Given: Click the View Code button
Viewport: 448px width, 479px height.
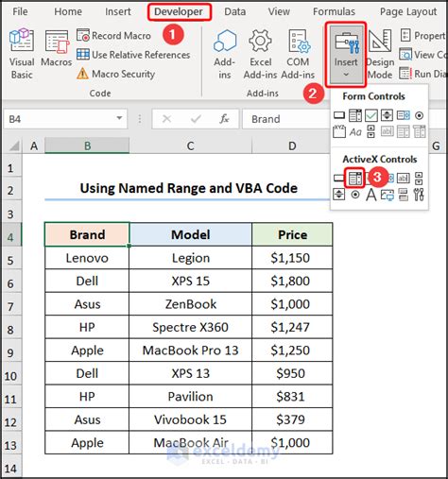Looking at the screenshot, I should [x=423, y=55].
